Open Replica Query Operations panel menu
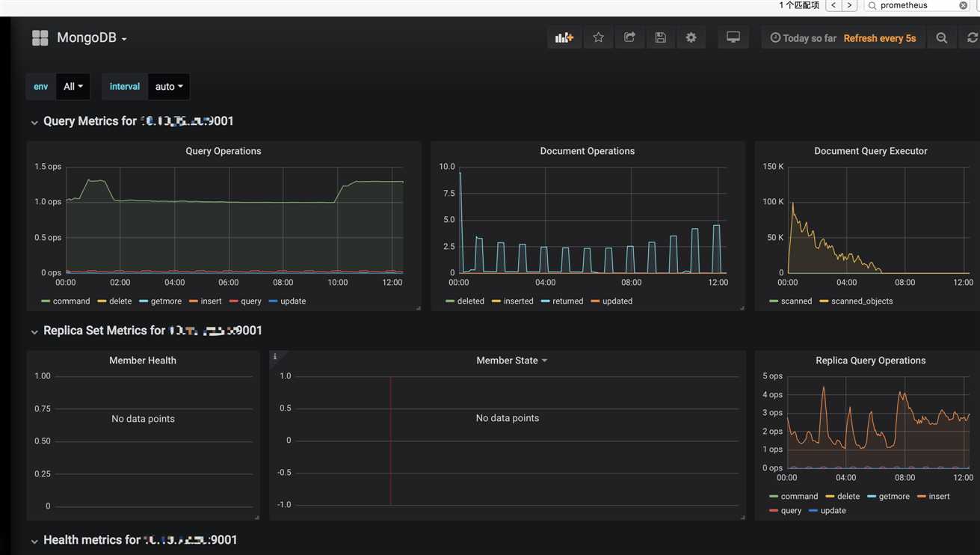The width and height of the screenshot is (980, 555). point(871,361)
